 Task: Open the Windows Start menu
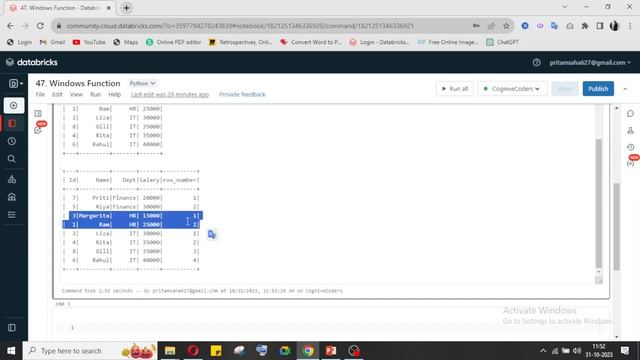point(11,351)
